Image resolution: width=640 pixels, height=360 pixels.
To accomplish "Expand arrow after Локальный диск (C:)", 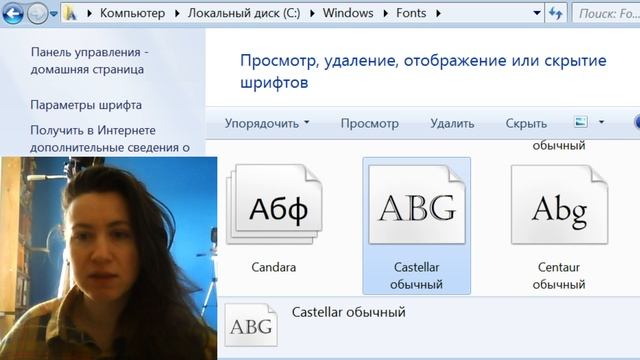I will tap(312, 13).
